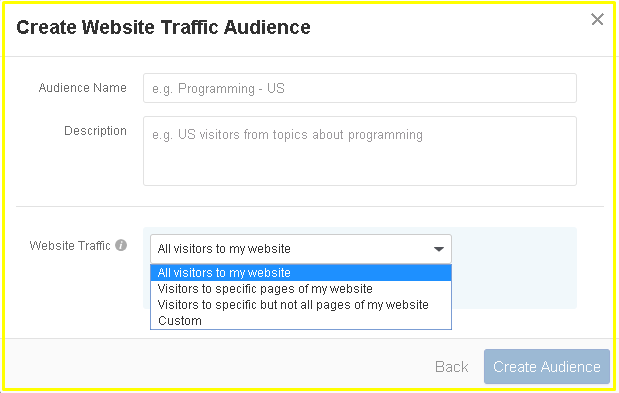Go Back to previous step
Viewport: 619px width, 393px height.
click(452, 367)
